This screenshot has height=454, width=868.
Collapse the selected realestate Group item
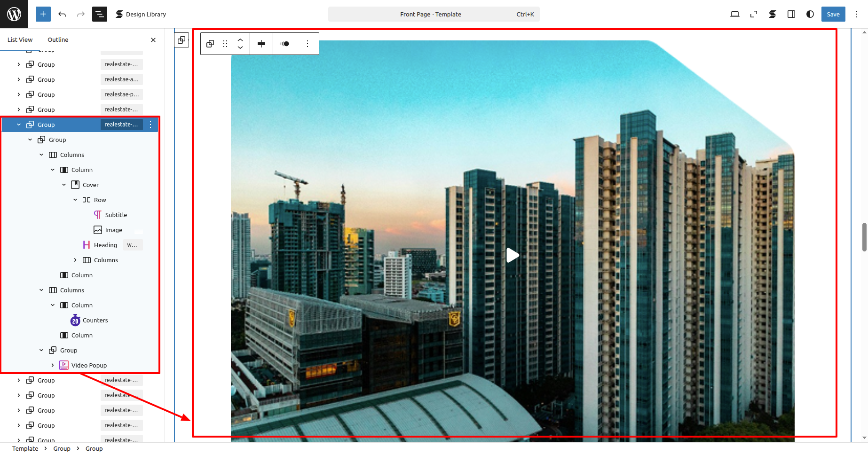click(x=19, y=125)
